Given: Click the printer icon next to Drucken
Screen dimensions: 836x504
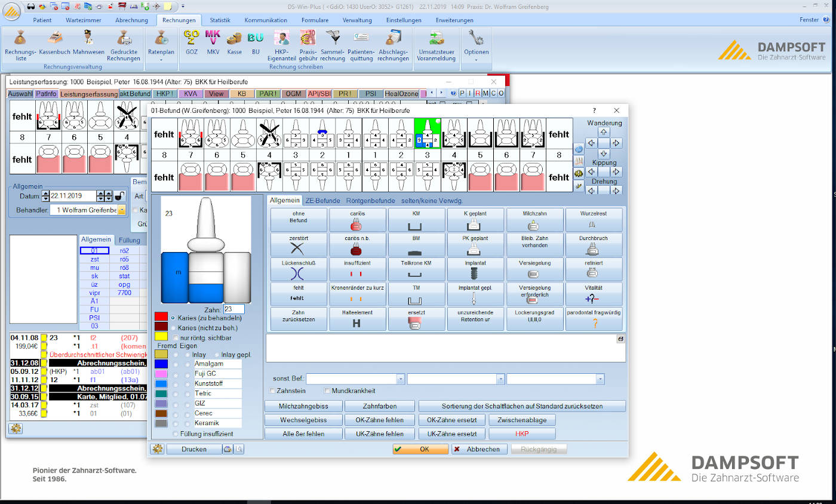Looking at the screenshot, I should click(x=227, y=449).
